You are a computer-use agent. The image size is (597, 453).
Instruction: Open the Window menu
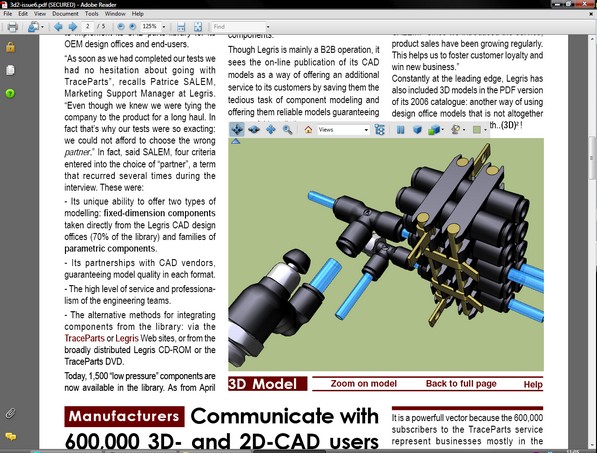(115, 14)
